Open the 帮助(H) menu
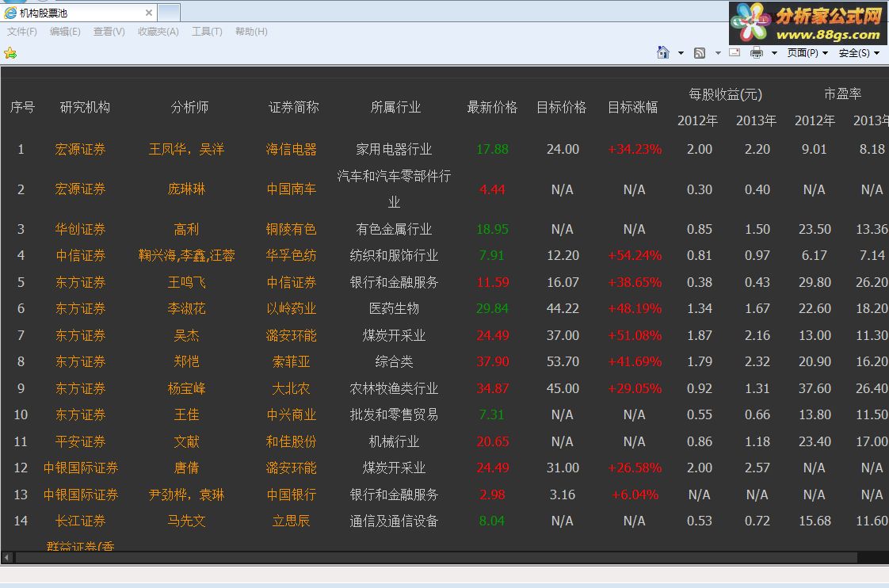889x588 pixels. (251, 32)
